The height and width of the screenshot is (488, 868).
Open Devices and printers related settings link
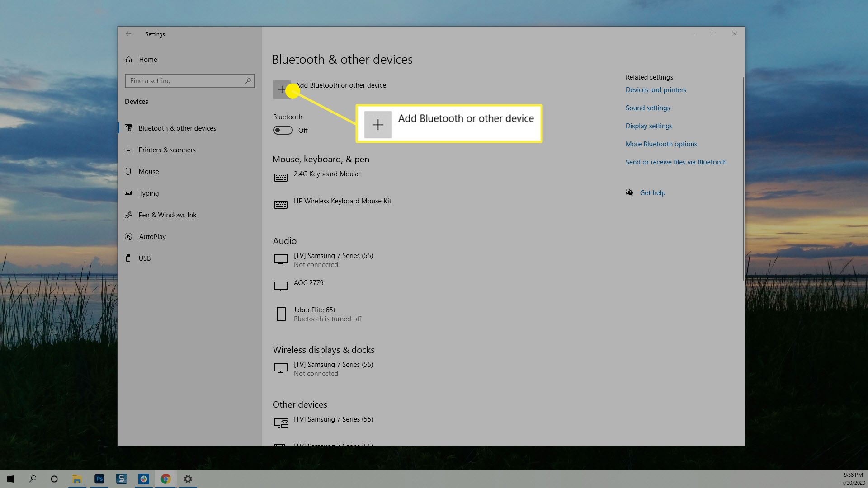coord(656,89)
